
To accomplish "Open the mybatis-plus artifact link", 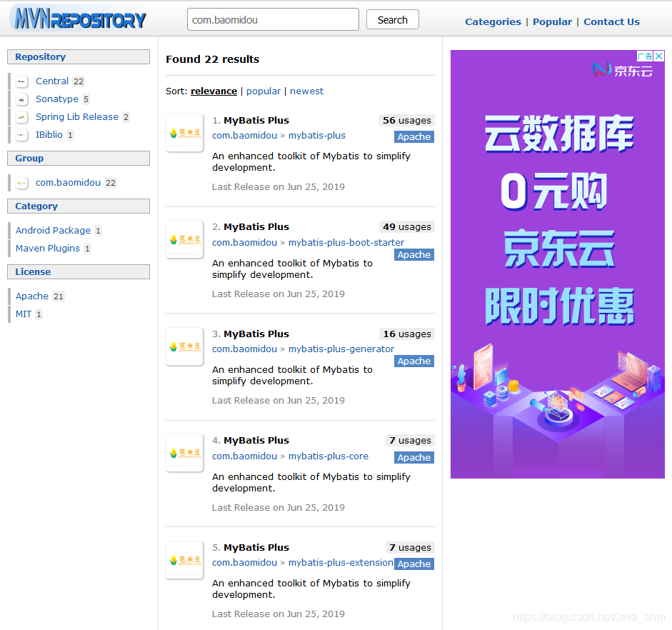I will (316, 136).
